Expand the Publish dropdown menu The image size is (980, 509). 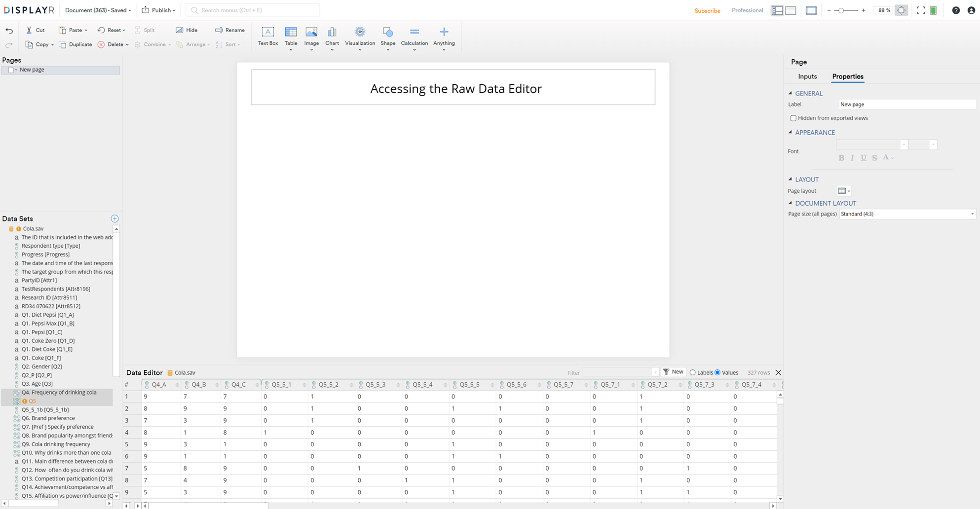pyautogui.click(x=158, y=10)
